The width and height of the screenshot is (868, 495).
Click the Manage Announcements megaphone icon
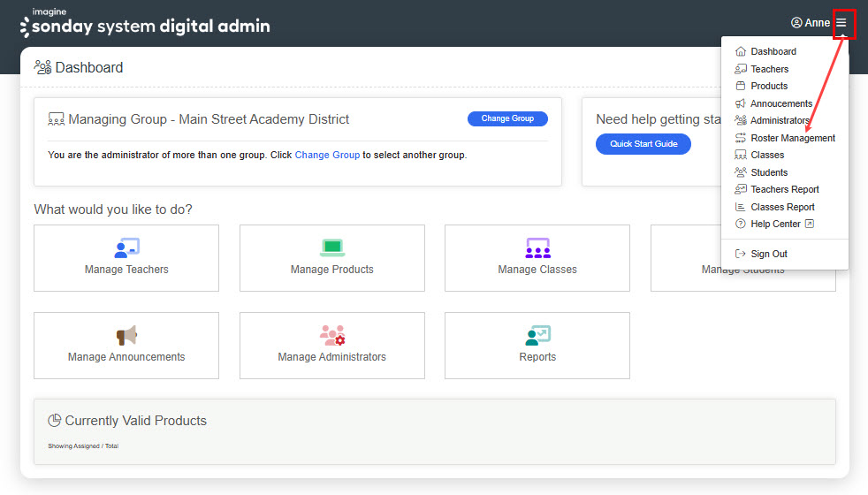[x=126, y=335]
